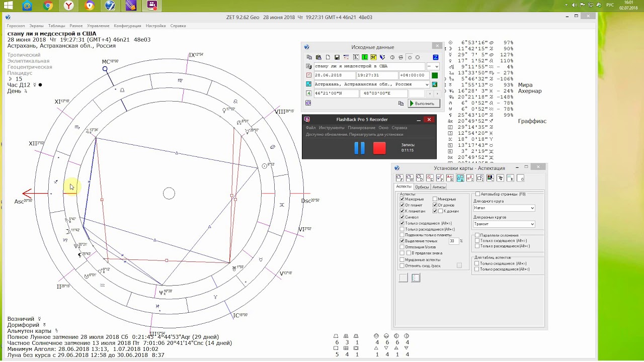Viewport: 644px width, 362px height.
Task: Click the boxed K icon in data toolbar
Action: [356, 57]
